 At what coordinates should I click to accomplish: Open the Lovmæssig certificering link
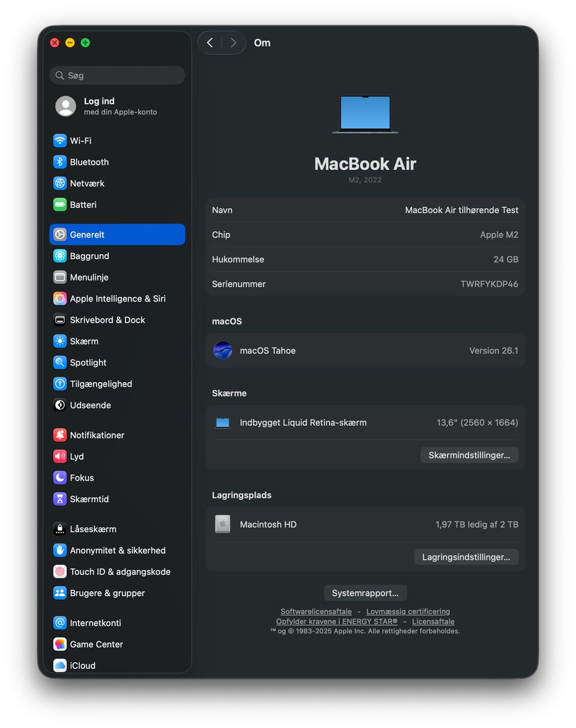pyautogui.click(x=408, y=612)
